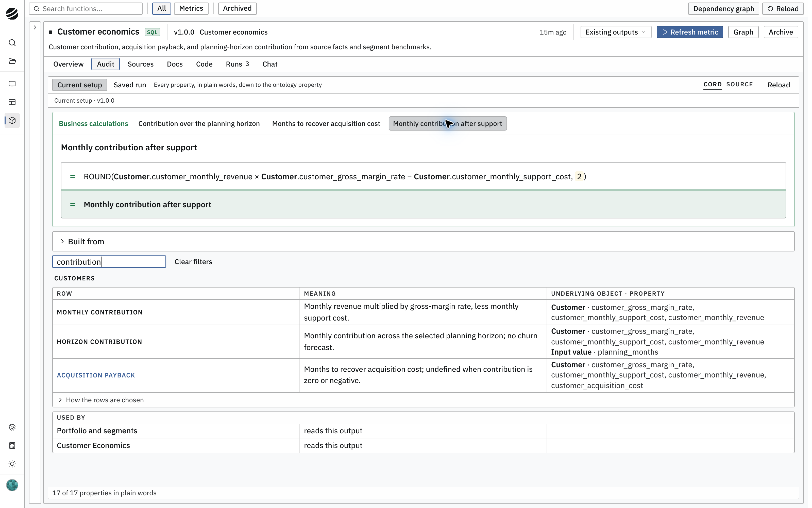Click the MONTHLY CONTRIBUTION row

(423, 312)
